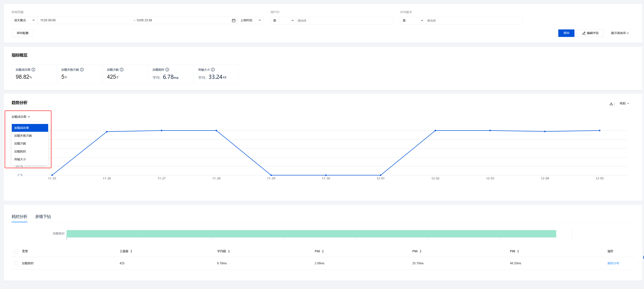Check the 加载耗时 row checkbox
Viewport: 644px width, 289px height.
[x=16, y=263]
